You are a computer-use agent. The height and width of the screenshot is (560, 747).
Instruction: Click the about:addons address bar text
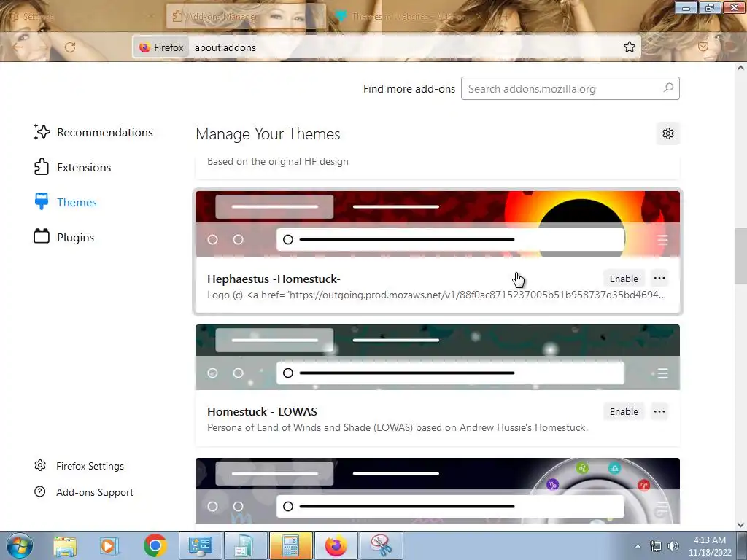(x=225, y=47)
